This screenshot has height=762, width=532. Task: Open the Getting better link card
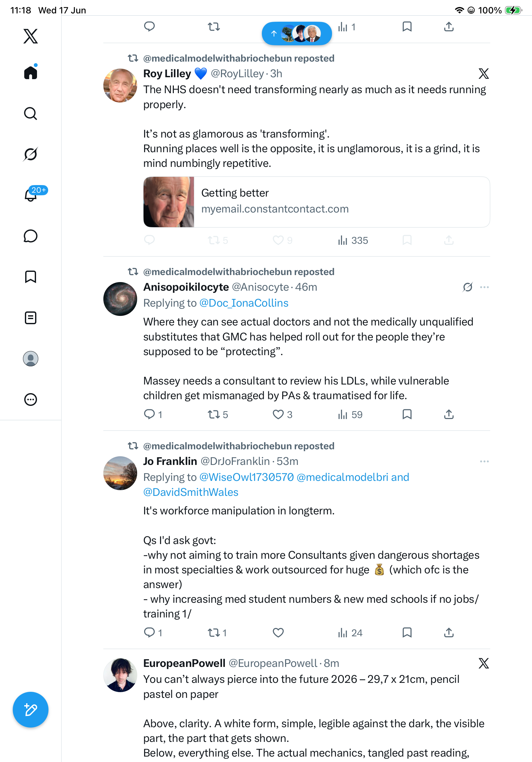tap(316, 202)
